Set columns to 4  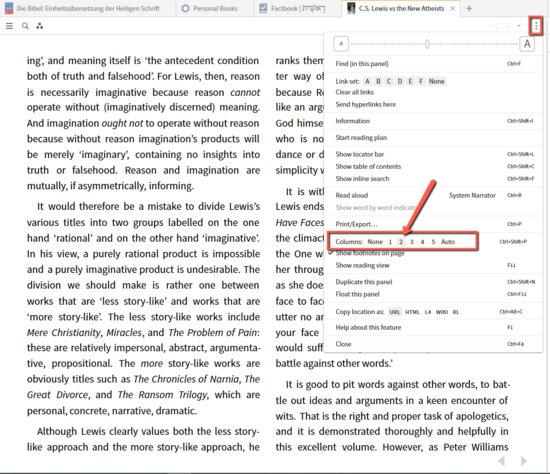[x=422, y=242]
